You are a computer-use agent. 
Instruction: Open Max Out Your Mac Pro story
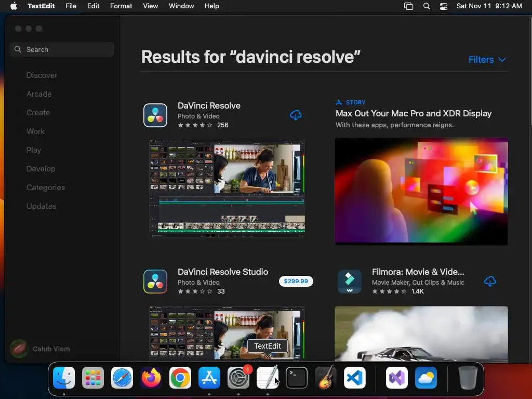[413, 113]
